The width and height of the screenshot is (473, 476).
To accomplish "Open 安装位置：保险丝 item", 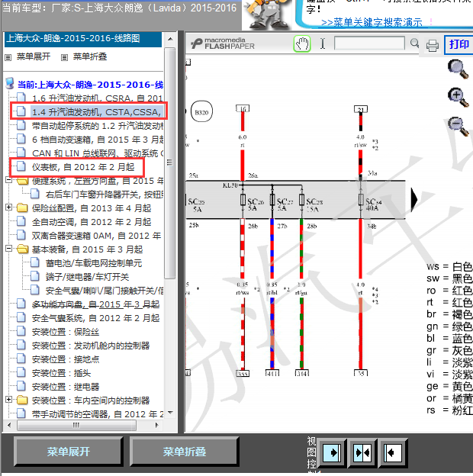I will tap(66, 332).
